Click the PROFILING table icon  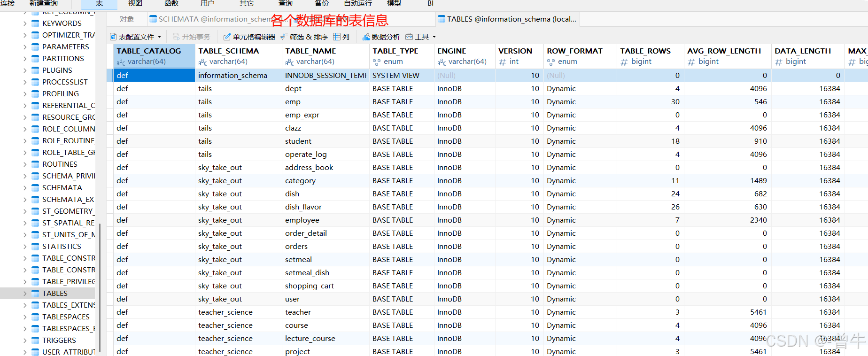35,94
